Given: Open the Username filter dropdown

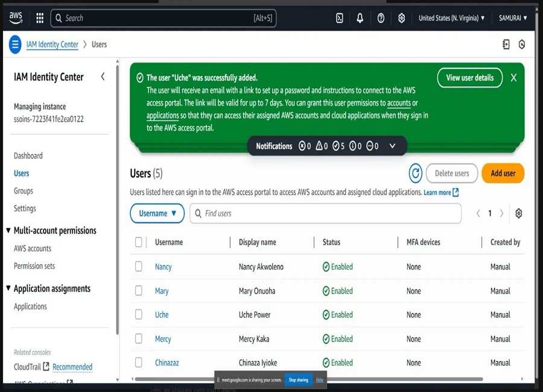Looking at the screenshot, I should (157, 213).
